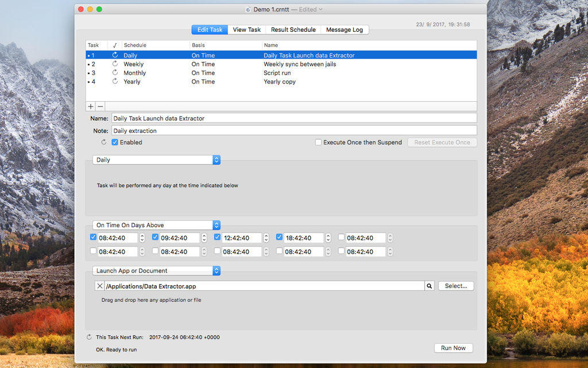Select Daily Task Launch data Extractor row
Screen dimensions: 588x368
click(281, 55)
